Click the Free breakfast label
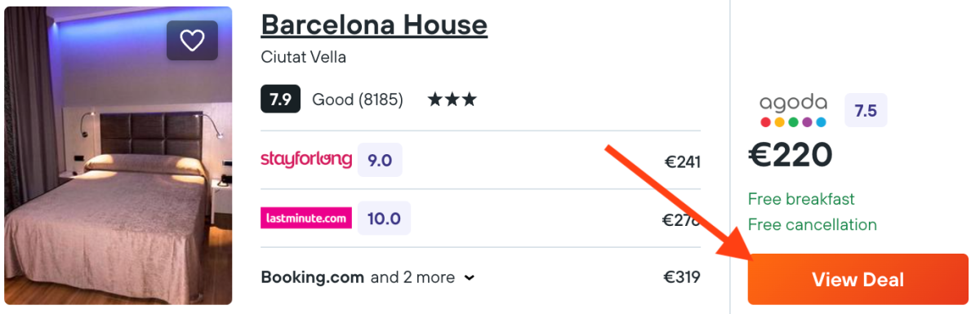The height and width of the screenshot is (314, 980). coord(801,199)
